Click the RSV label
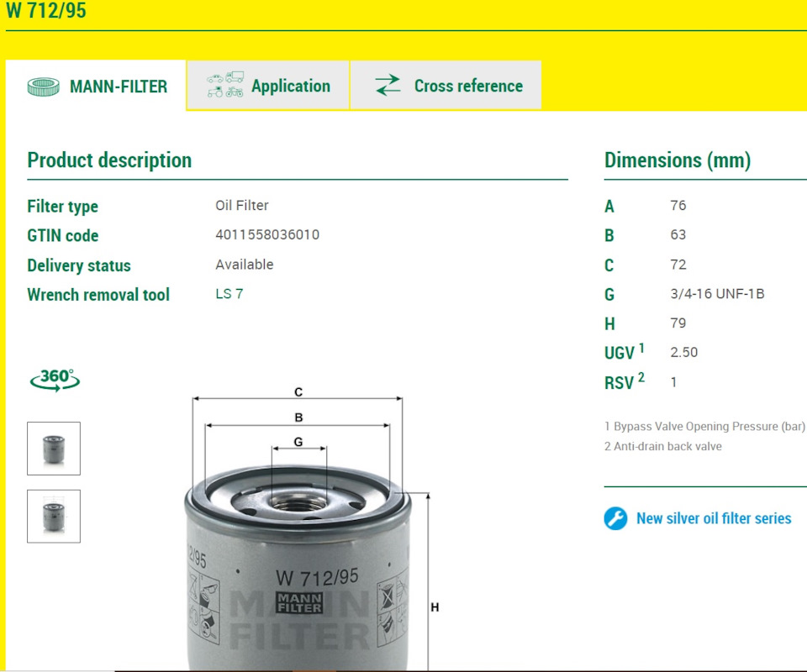 [625, 381]
